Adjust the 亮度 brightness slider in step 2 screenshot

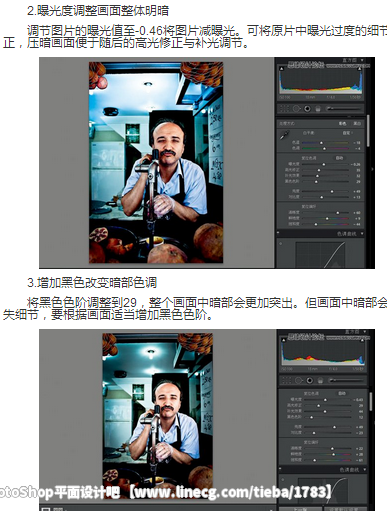(326, 191)
